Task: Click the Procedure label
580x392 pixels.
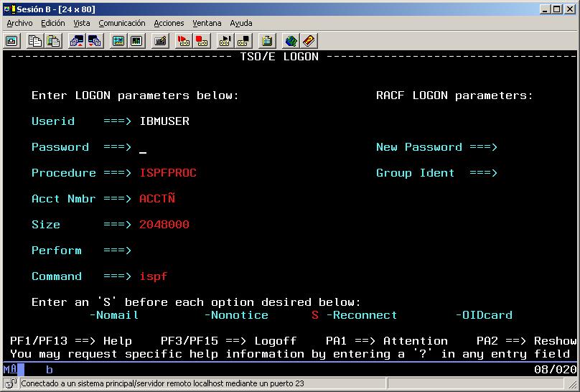Action: coord(64,173)
